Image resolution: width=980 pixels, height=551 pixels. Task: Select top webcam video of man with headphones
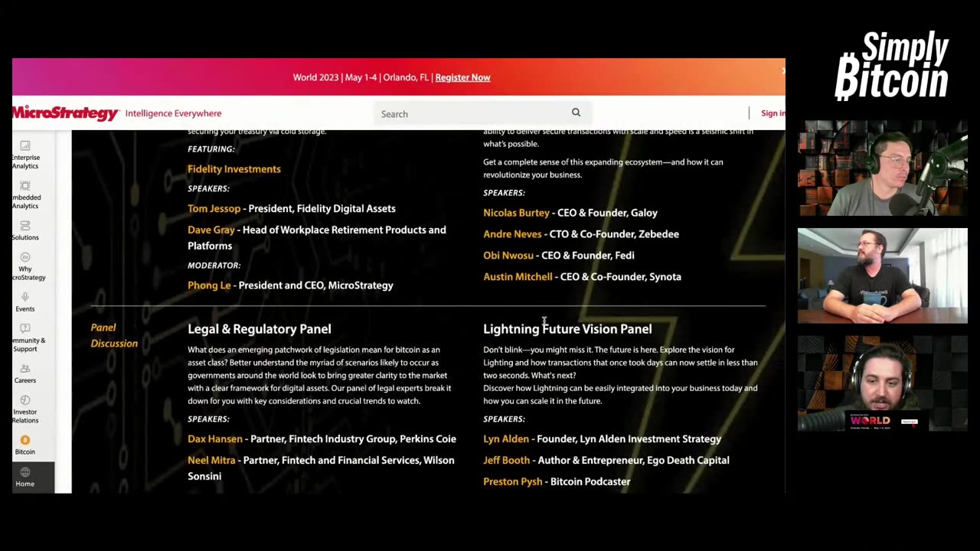(x=883, y=168)
